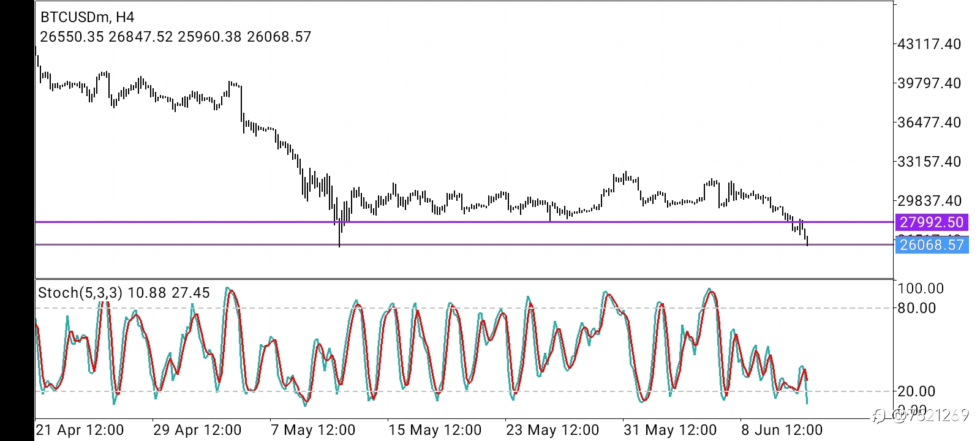The image size is (980, 441).
Task: Select the purple 27992.50 price label
Action: (932, 222)
